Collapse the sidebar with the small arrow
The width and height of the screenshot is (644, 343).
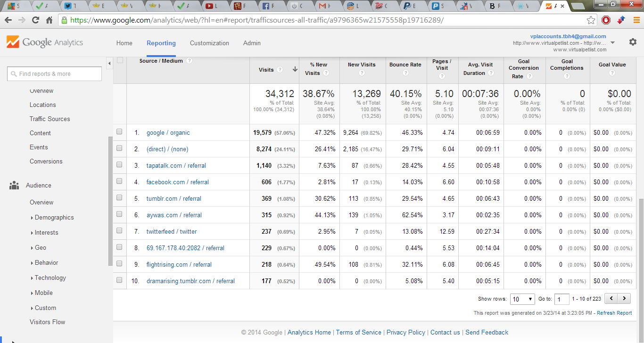(x=110, y=63)
